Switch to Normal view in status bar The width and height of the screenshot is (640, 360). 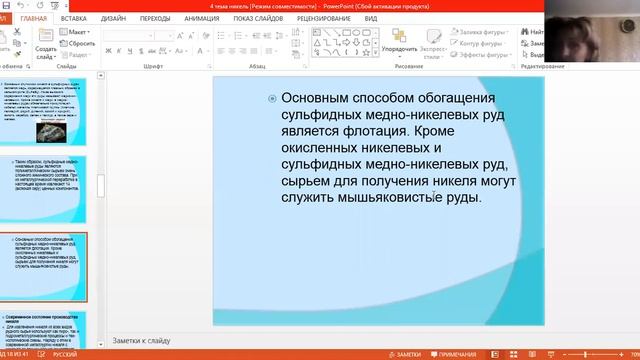click(x=495, y=355)
